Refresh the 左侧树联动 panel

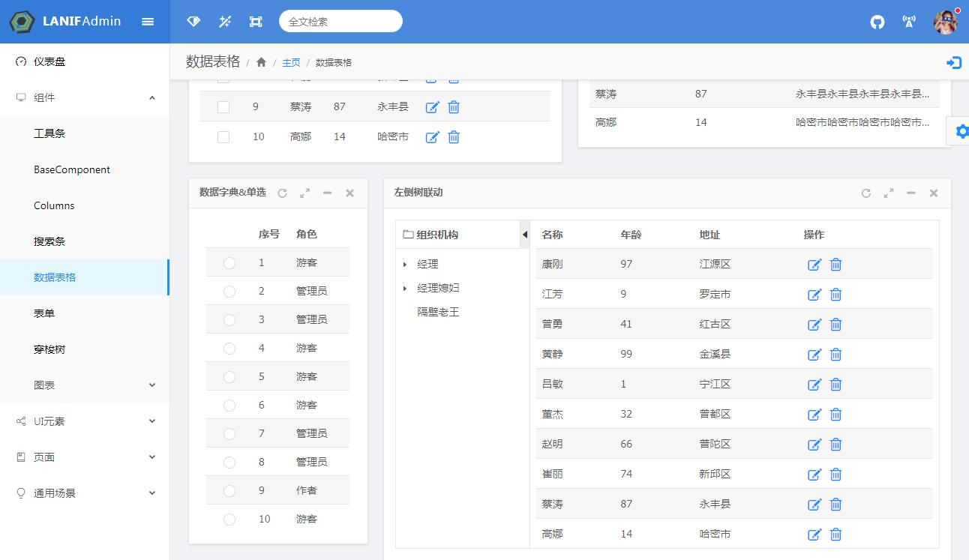coord(866,193)
